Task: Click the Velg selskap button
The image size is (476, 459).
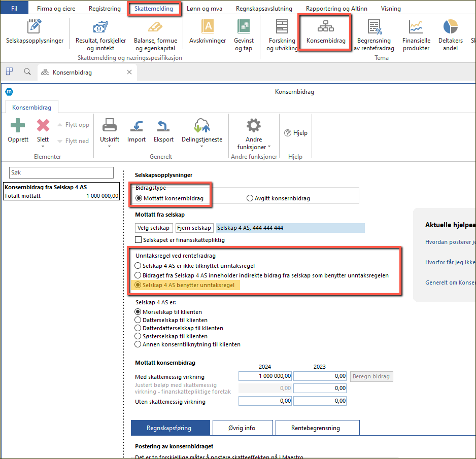Action: (154, 228)
